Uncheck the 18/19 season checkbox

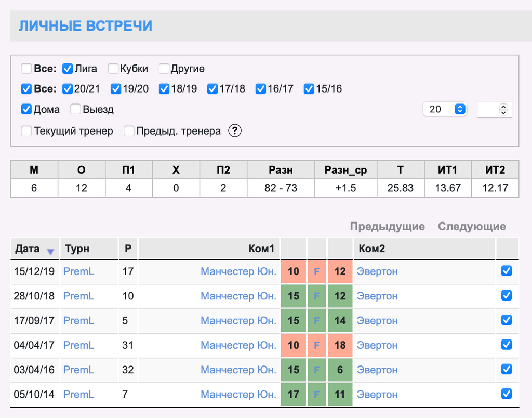coord(164,89)
